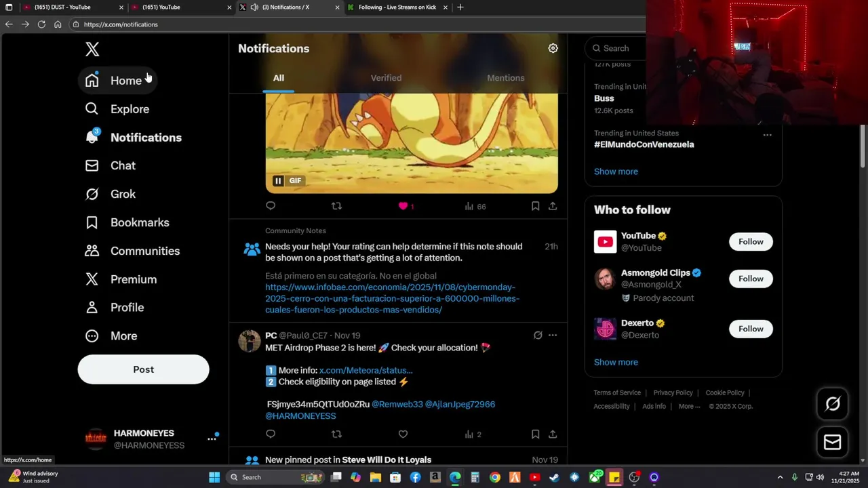Switch to Following - Kick browser tab
This screenshot has width=868, height=488.
[x=397, y=7]
